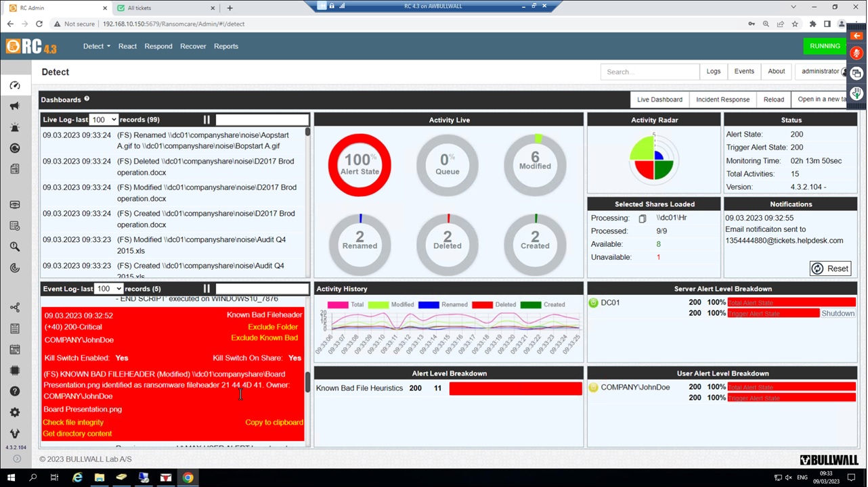Open Live Log record count dropdown
Screen dimensions: 868x487
(105, 120)
